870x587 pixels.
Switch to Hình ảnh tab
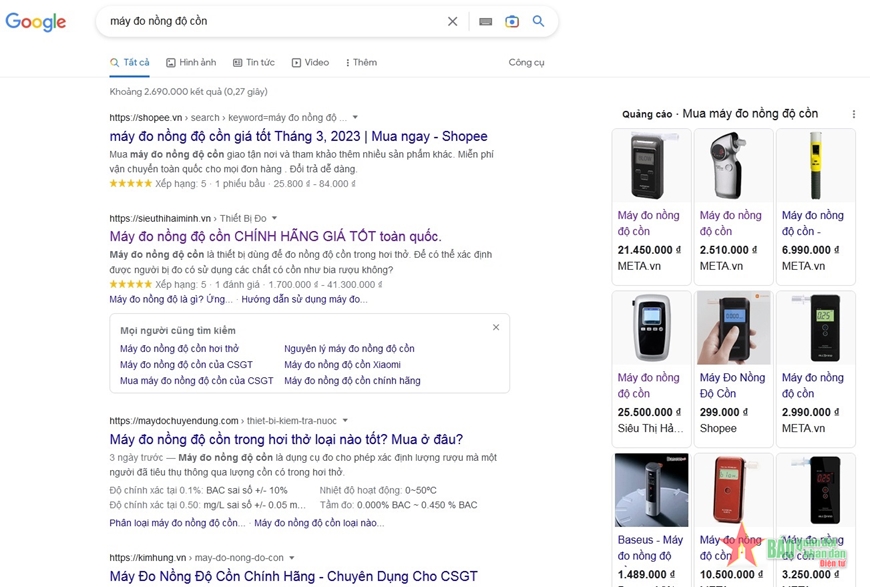pos(191,63)
